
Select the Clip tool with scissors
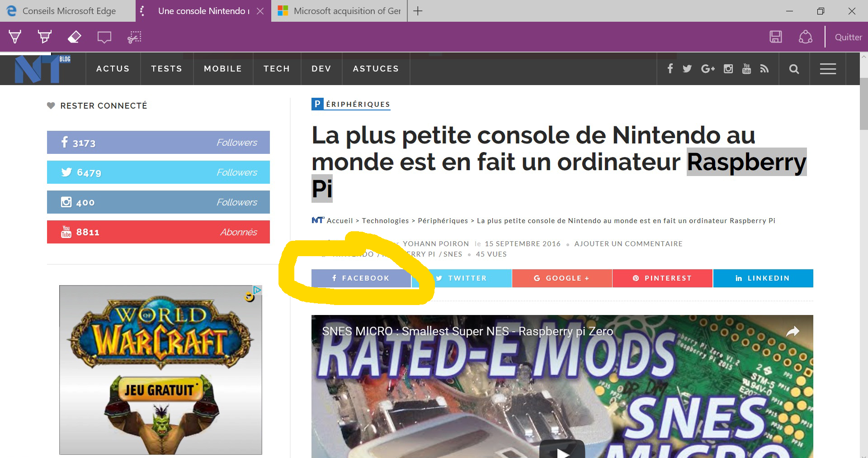tap(134, 37)
